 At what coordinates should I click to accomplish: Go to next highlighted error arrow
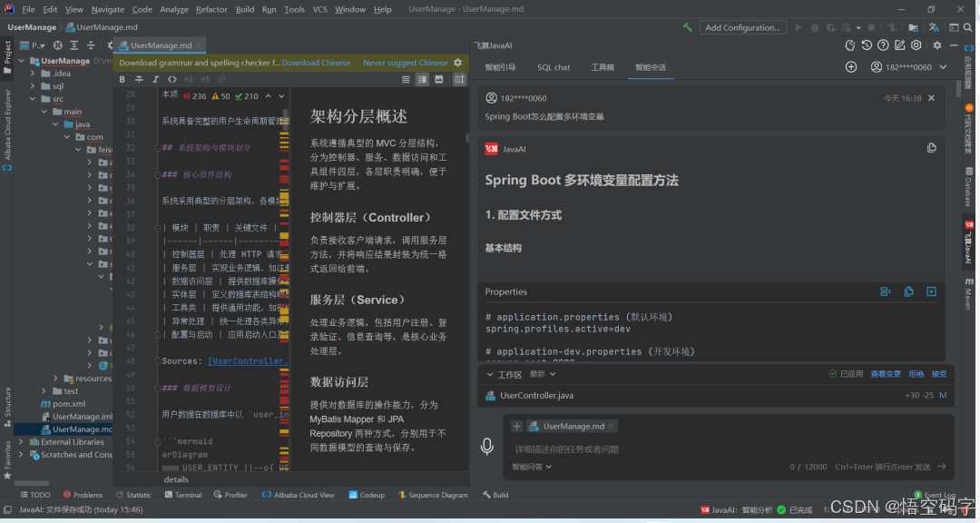pyautogui.click(x=281, y=96)
